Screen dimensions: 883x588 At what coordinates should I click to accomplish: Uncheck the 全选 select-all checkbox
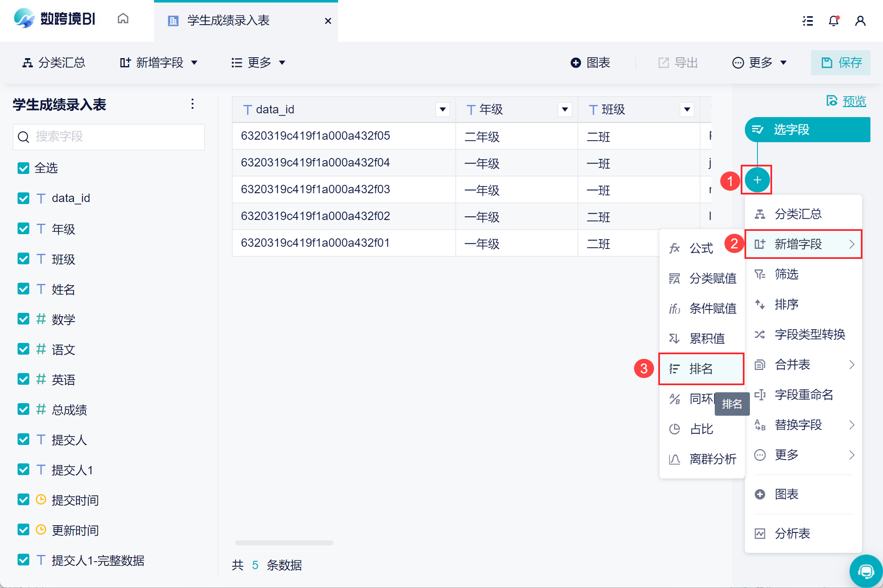pos(23,168)
